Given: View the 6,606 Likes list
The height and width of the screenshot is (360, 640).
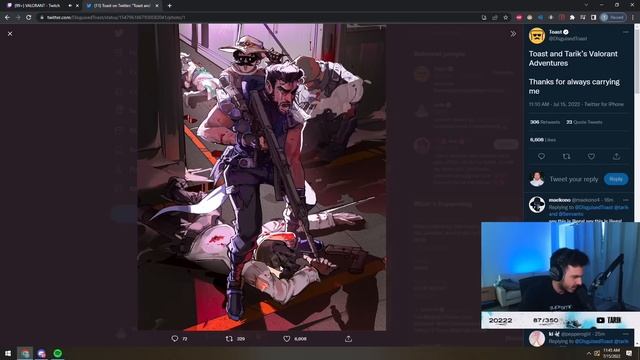Looking at the screenshot, I should click(x=543, y=140).
